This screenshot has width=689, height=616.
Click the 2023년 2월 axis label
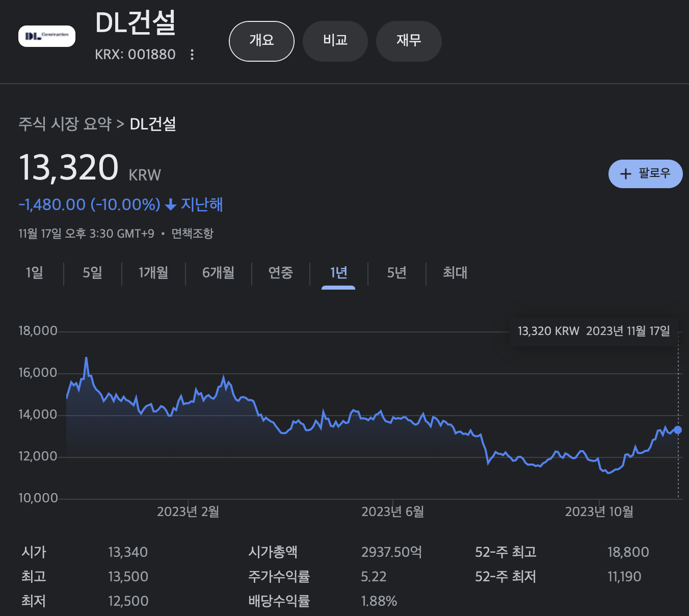188,512
